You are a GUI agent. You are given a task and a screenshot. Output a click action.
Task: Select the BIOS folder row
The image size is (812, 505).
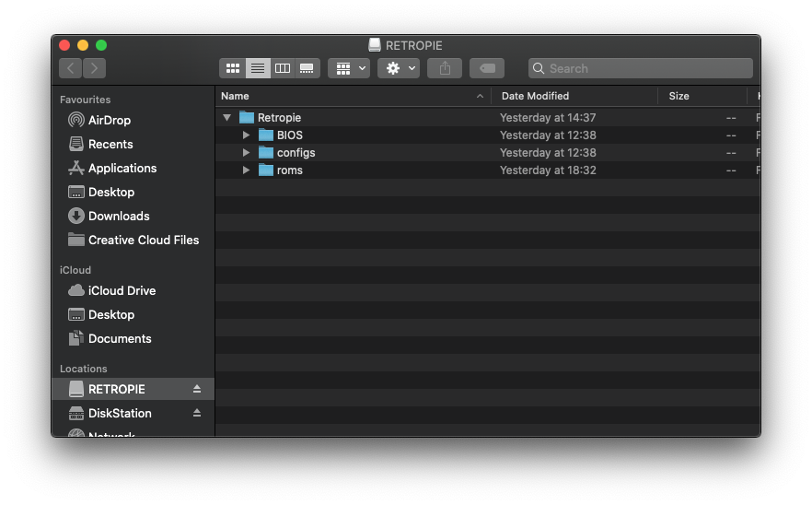click(488, 135)
